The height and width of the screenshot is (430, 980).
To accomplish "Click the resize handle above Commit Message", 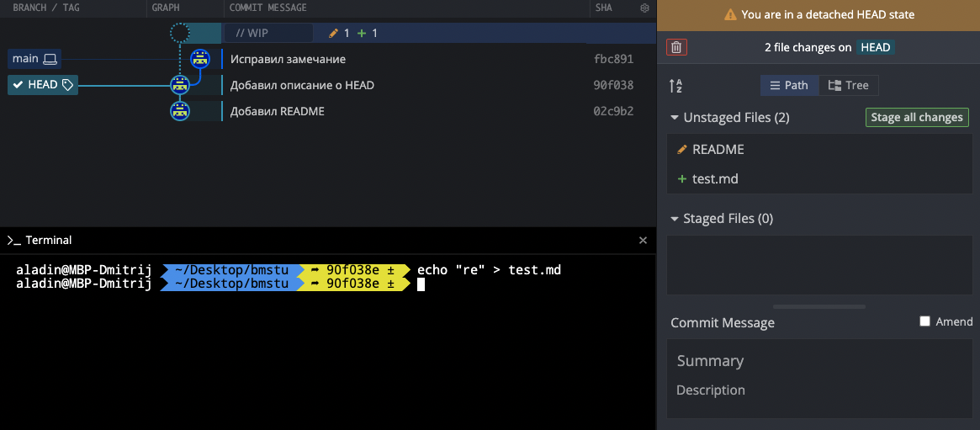I will coord(818,307).
